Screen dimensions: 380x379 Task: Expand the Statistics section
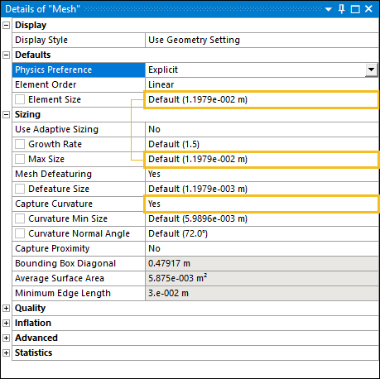(x=6, y=353)
